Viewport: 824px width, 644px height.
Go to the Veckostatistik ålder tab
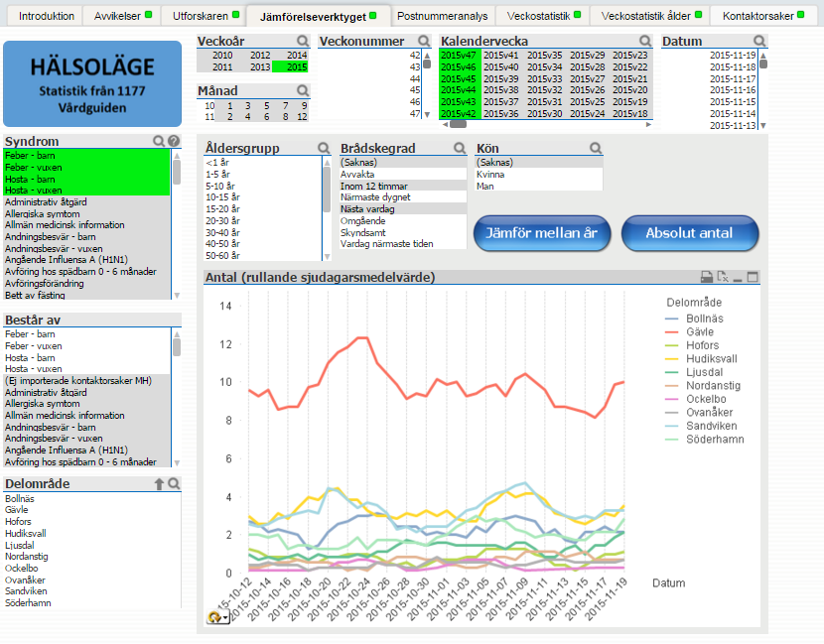pos(650,16)
